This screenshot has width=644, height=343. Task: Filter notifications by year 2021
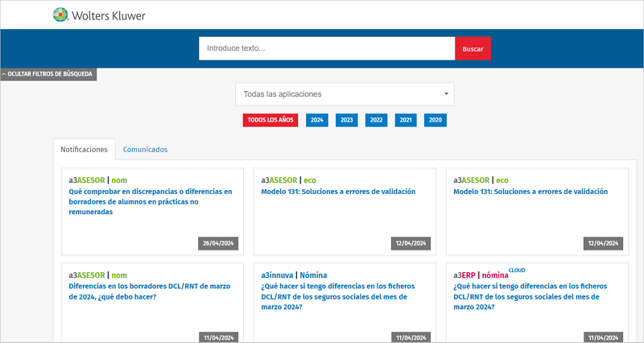click(x=406, y=120)
